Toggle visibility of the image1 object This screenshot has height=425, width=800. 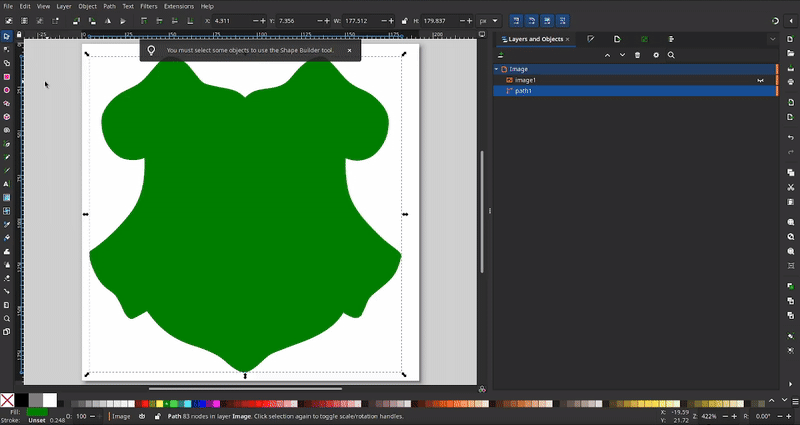coord(760,80)
